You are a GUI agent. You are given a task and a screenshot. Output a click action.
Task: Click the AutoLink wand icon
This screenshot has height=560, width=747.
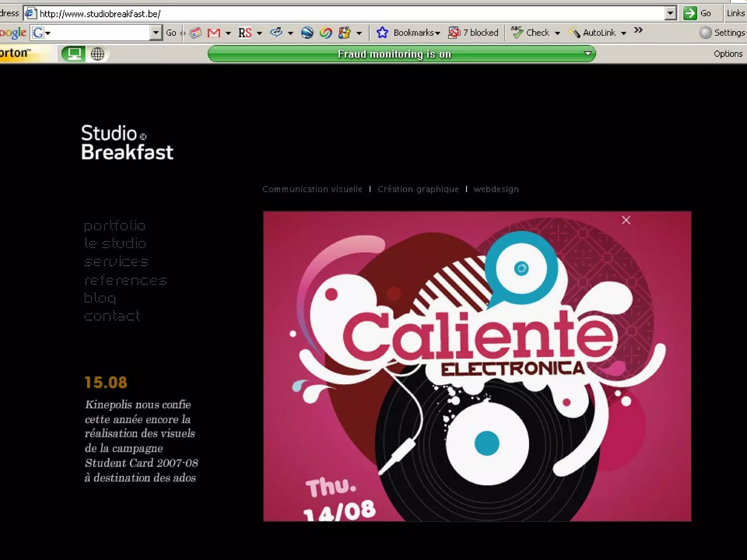[x=574, y=33]
